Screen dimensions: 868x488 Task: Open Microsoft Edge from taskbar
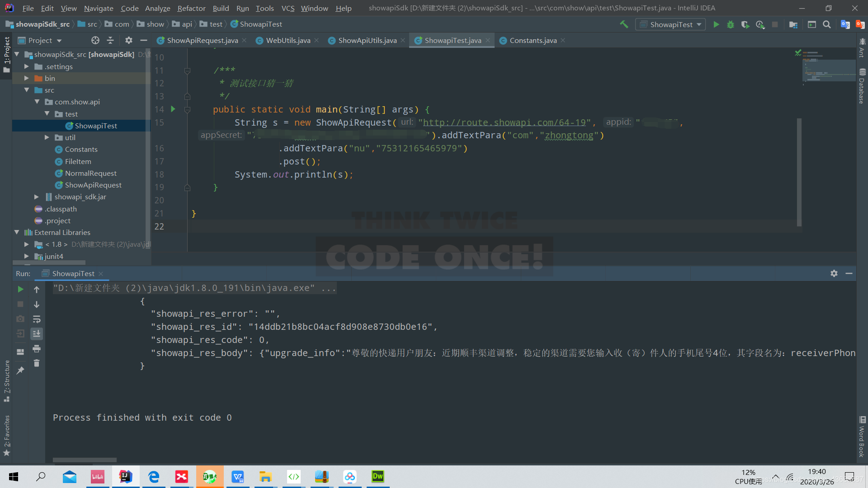coord(154,477)
